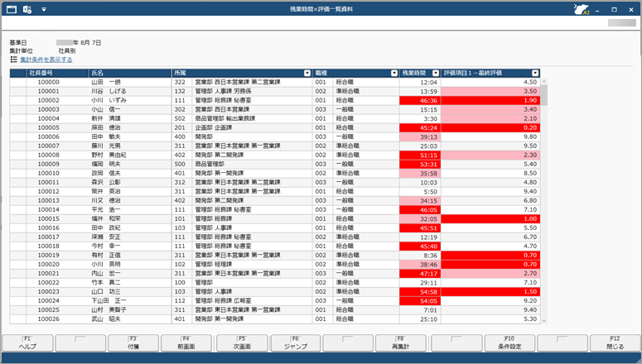Click the 管理部 総務課 広報室 department cell
The image size is (642, 364).
(252, 300)
